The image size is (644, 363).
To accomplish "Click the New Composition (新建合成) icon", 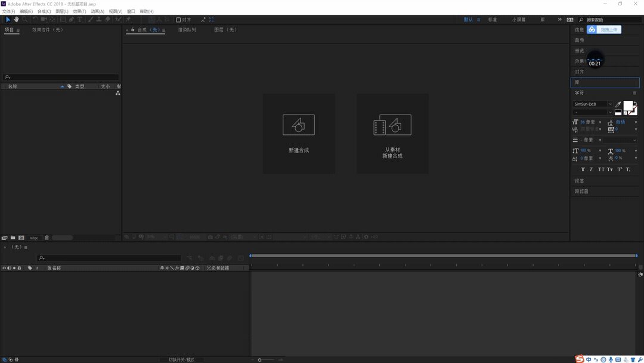I will (298, 125).
